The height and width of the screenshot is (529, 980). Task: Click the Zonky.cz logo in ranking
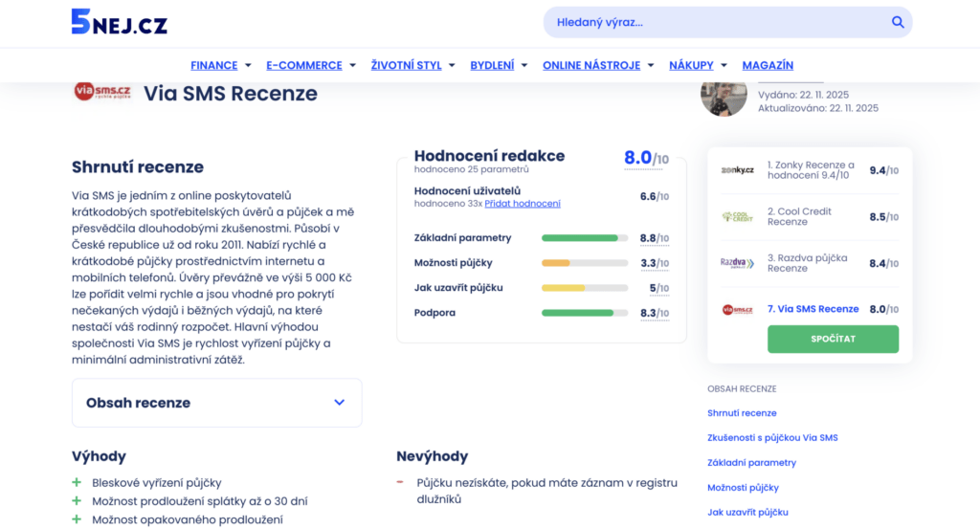point(737,170)
